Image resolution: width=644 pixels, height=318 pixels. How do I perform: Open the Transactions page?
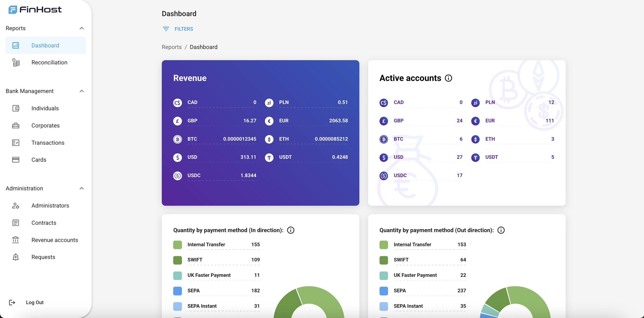(48, 143)
